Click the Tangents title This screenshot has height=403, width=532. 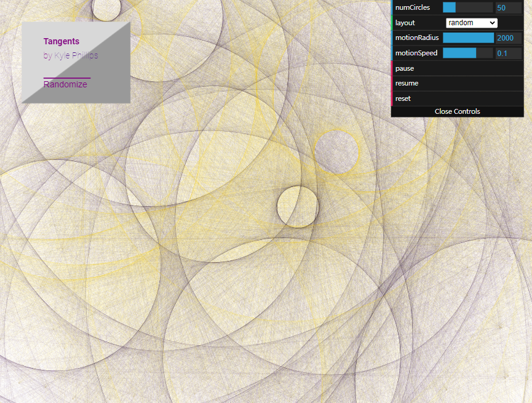pyautogui.click(x=62, y=41)
